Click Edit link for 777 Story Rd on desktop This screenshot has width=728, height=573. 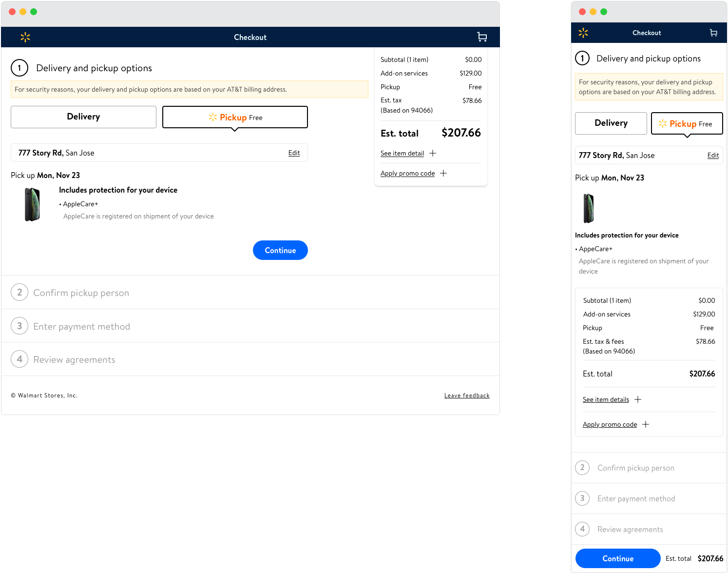tap(294, 153)
